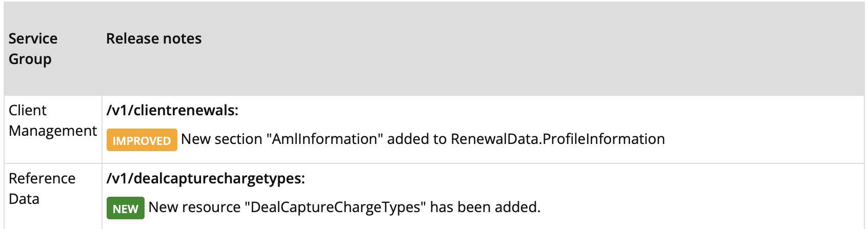Click the words "has been added."
Viewport: 868px width, 229px height.
[485, 207]
